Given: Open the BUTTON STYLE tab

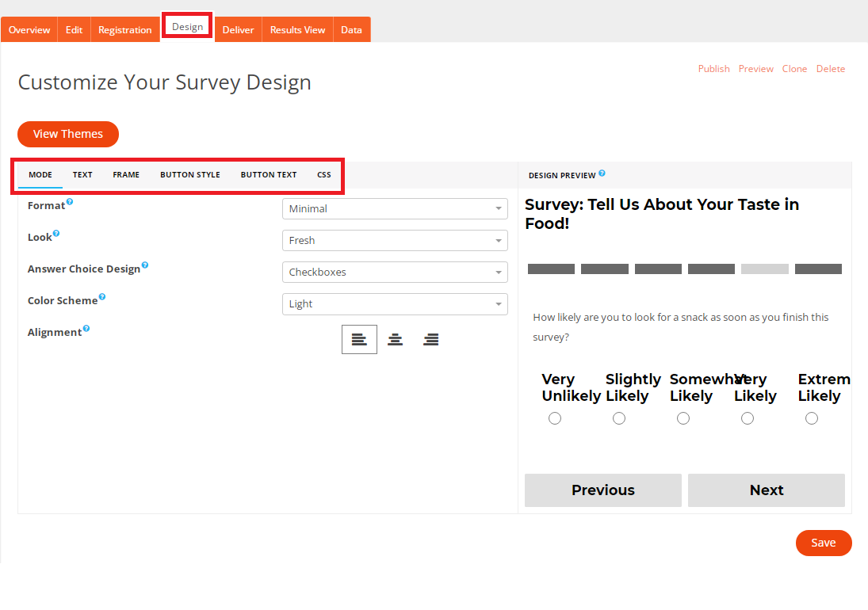Looking at the screenshot, I should [189, 174].
